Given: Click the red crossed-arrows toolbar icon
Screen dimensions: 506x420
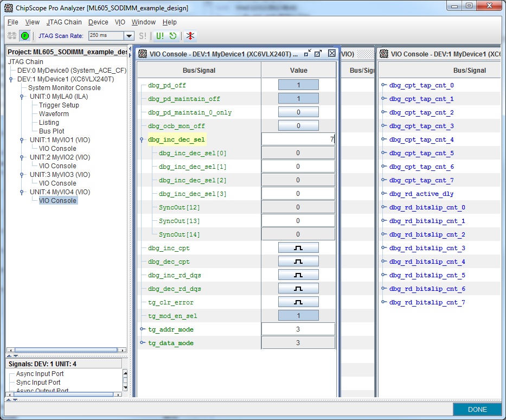Looking at the screenshot, I should coord(190,36).
